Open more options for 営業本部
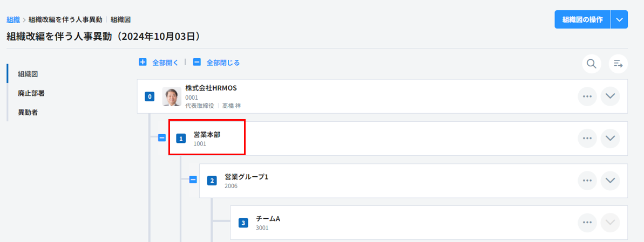 point(587,138)
